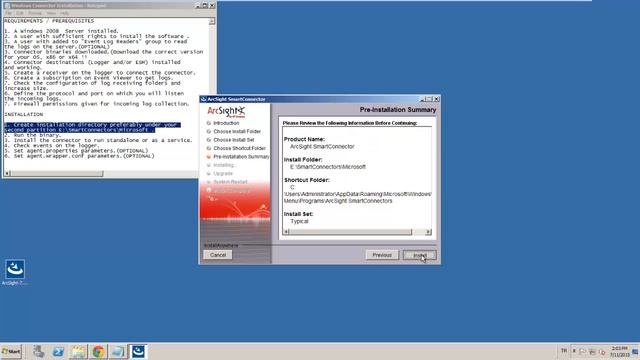Click the Upgrade step in sidebar
The height and width of the screenshot is (360, 640).
(x=223, y=173)
